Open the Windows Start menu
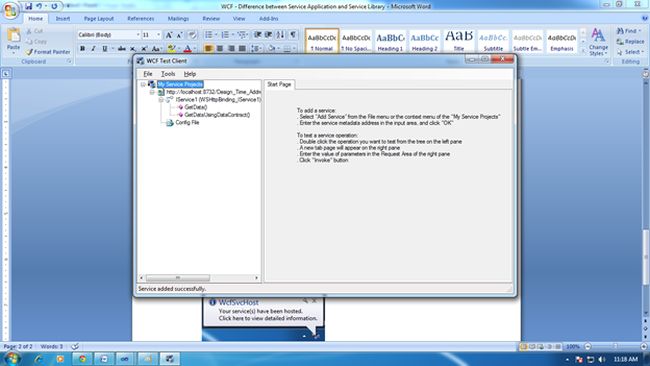This screenshot has width=650, height=366. tap(12, 359)
